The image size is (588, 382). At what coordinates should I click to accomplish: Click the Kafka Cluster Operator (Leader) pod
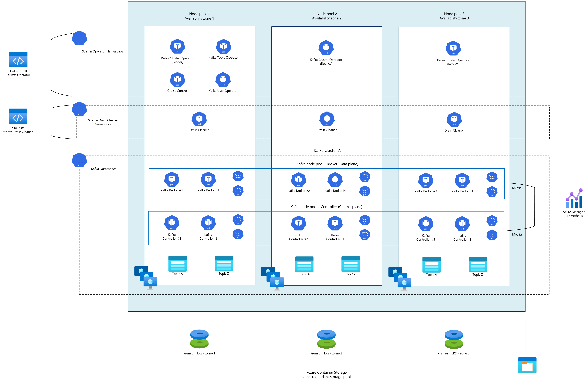177,46
